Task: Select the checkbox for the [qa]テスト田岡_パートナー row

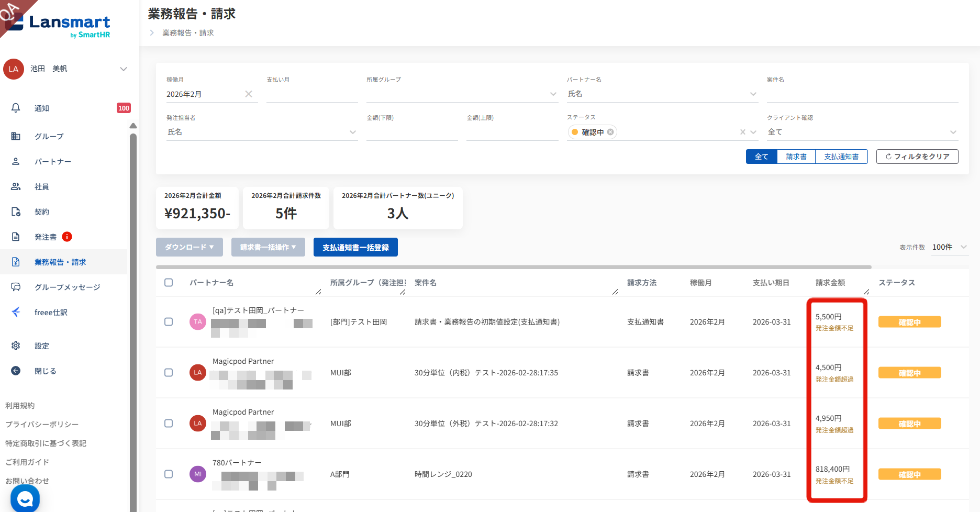Action: click(169, 322)
